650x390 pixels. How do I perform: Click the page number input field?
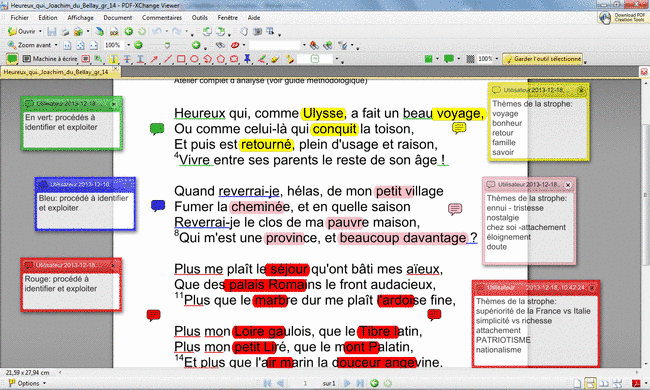click(x=305, y=383)
